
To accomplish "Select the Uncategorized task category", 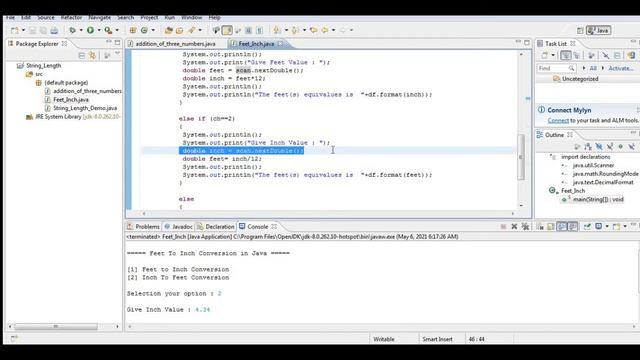I will (x=580, y=79).
